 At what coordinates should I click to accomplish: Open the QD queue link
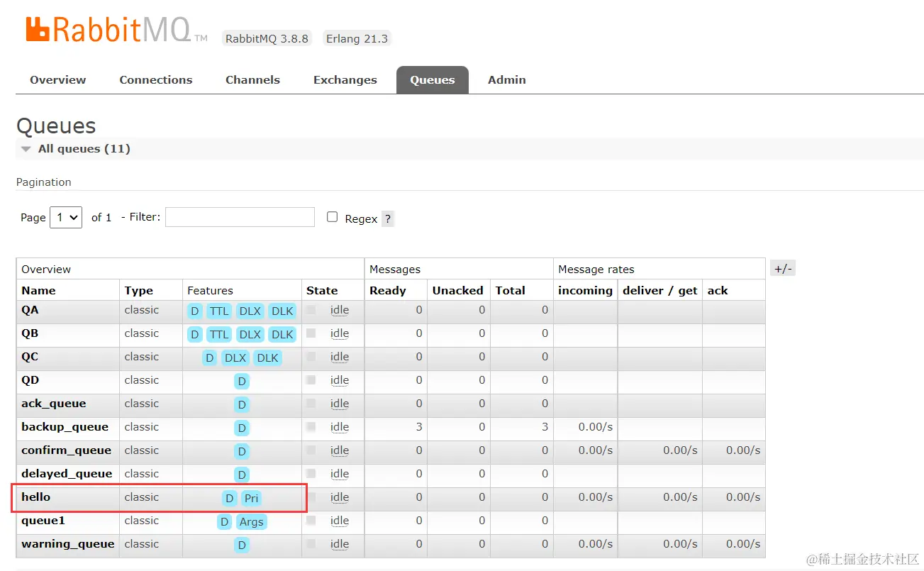click(x=30, y=380)
